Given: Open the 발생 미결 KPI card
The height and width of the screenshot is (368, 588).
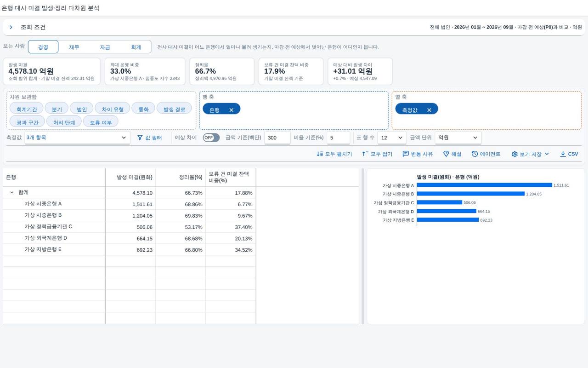Looking at the screenshot, I should coord(51,71).
